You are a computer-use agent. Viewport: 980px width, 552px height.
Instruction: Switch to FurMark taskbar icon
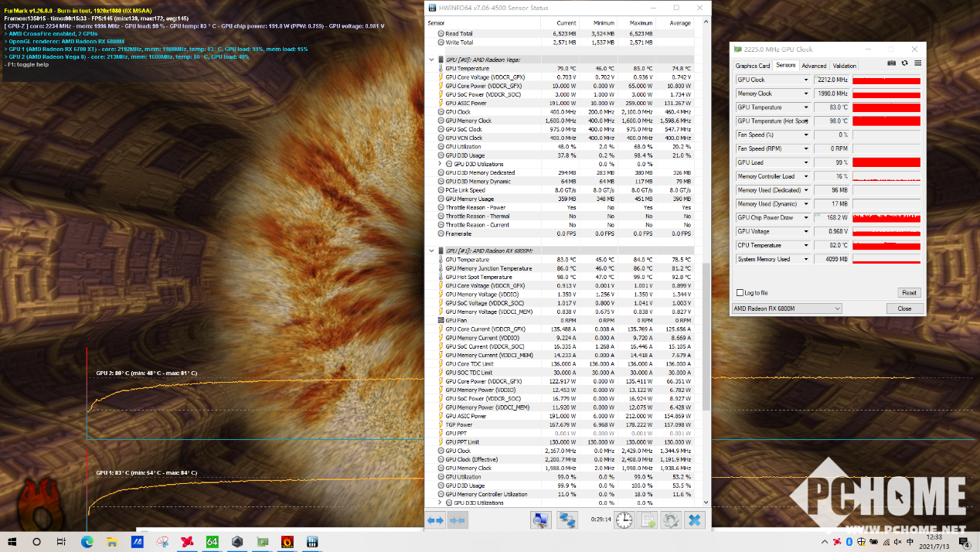coord(287,542)
